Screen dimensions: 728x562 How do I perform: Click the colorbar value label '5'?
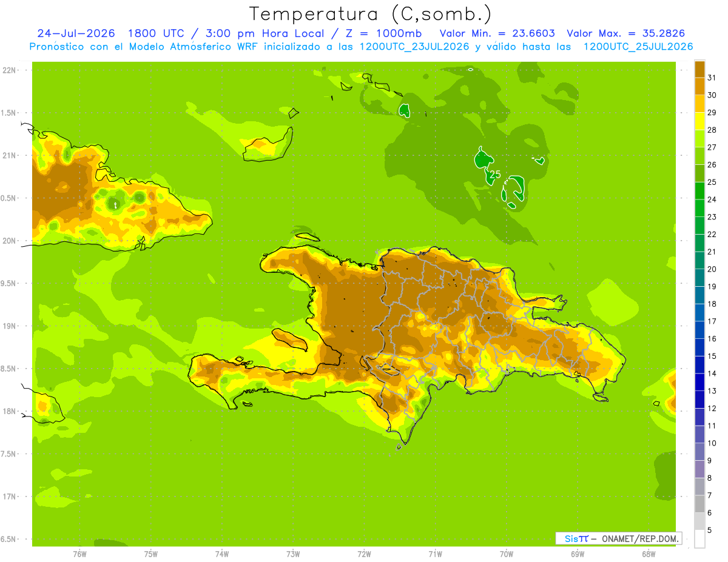[x=710, y=530]
